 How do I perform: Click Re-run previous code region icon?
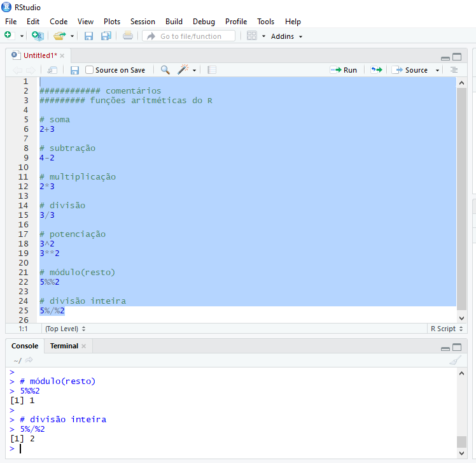[x=377, y=70]
